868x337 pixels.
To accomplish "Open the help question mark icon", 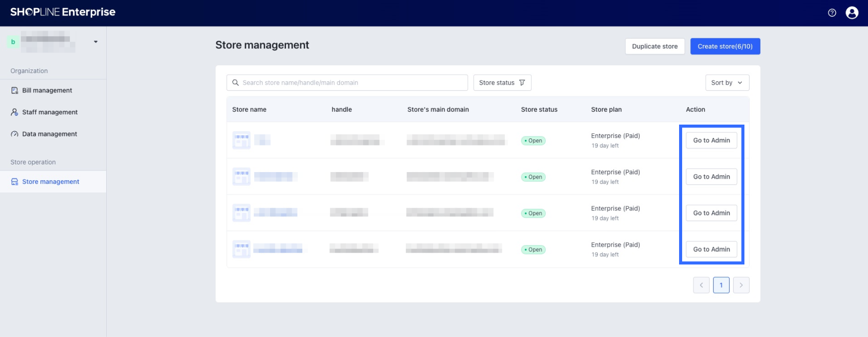I will 832,13.
